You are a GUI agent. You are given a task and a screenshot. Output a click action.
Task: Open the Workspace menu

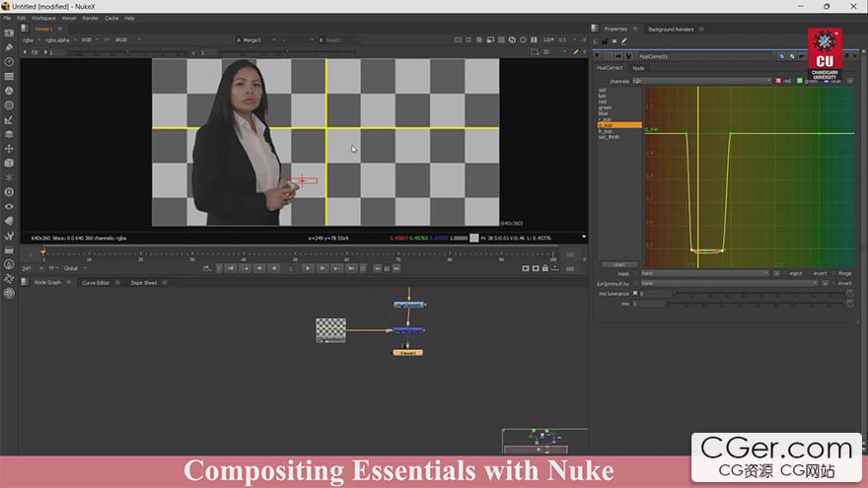43,19
